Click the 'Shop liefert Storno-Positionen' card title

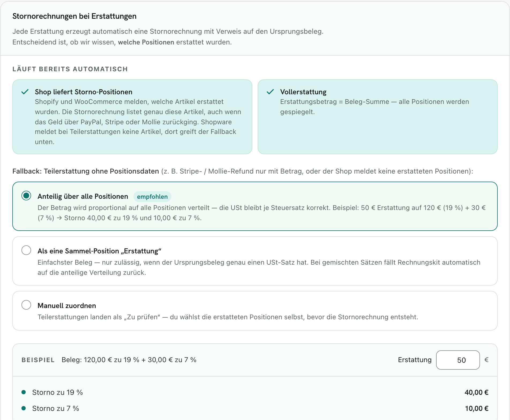point(84,92)
